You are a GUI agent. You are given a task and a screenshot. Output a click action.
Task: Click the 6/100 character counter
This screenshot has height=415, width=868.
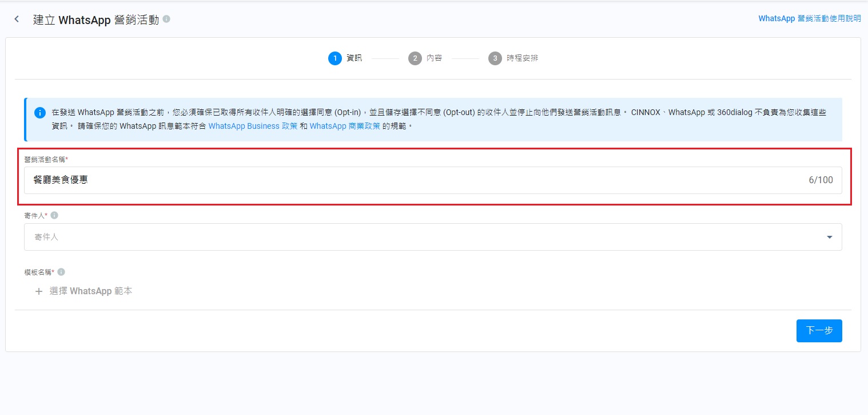tap(821, 180)
